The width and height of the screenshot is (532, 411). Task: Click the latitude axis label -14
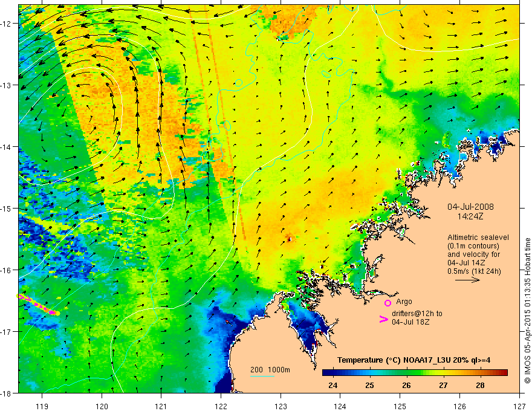pos(6,147)
